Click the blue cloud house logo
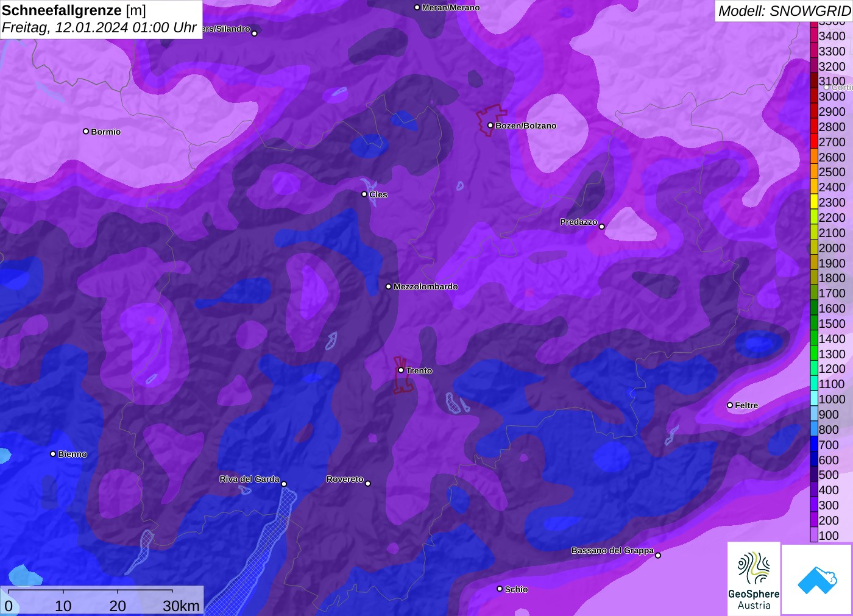The image size is (853, 616). pyautogui.click(x=817, y=579)
